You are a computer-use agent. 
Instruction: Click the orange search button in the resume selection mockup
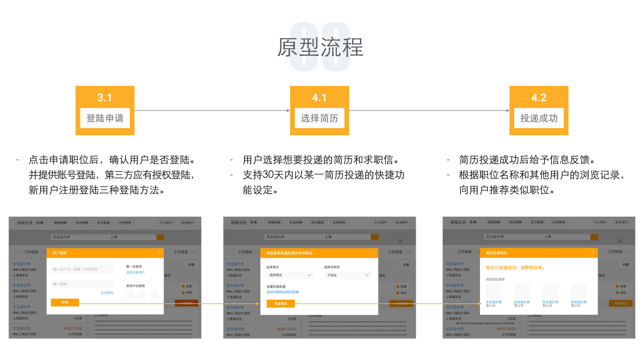pos(375,237)
